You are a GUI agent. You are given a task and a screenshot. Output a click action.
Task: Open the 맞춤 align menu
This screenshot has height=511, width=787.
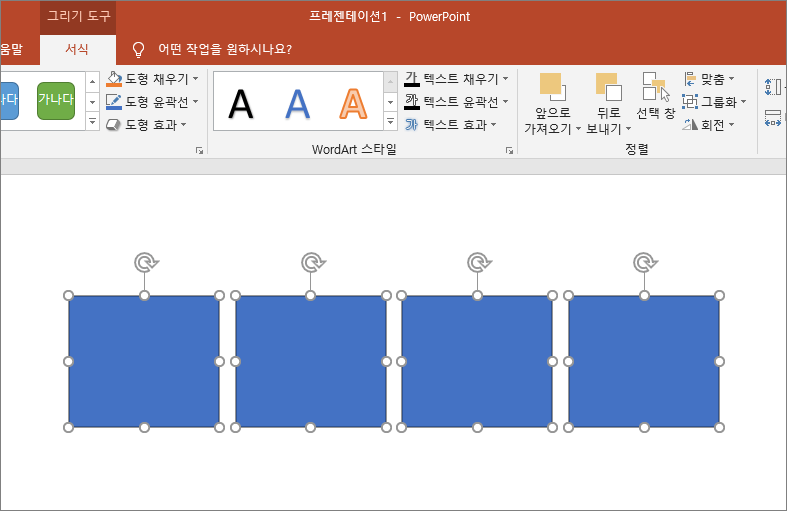tap(709, 79)
